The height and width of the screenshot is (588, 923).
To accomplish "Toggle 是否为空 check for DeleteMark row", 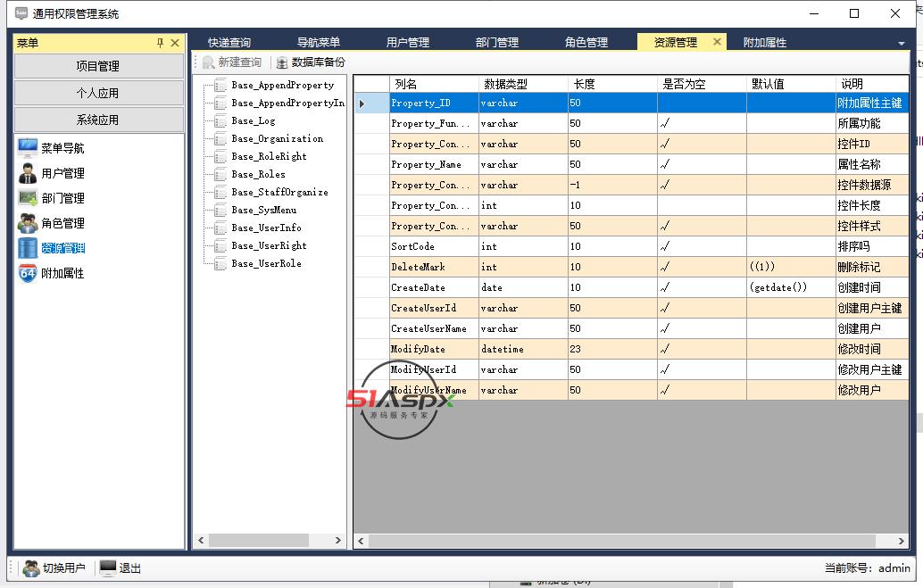I will (665, 267).
